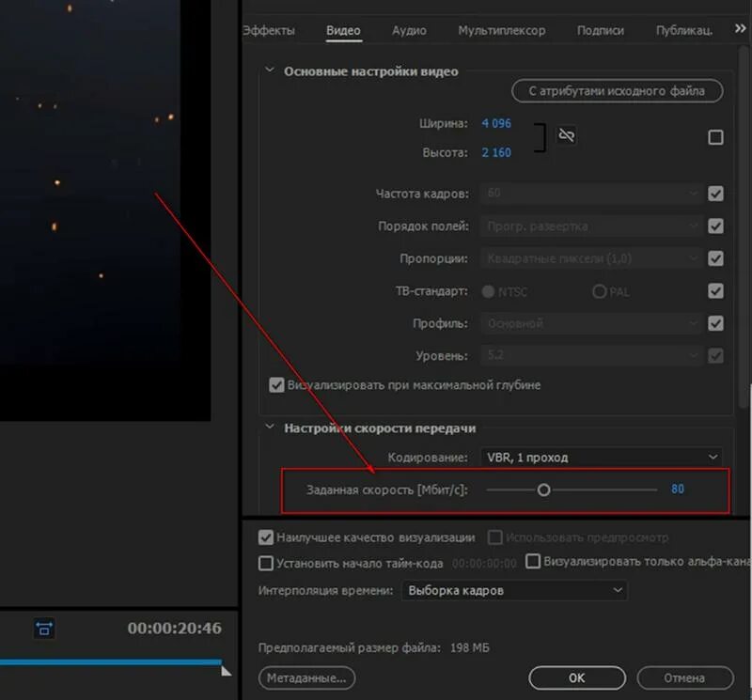Click the playhead marker at timeline end
752x700 pixels.
pos(226,670)
